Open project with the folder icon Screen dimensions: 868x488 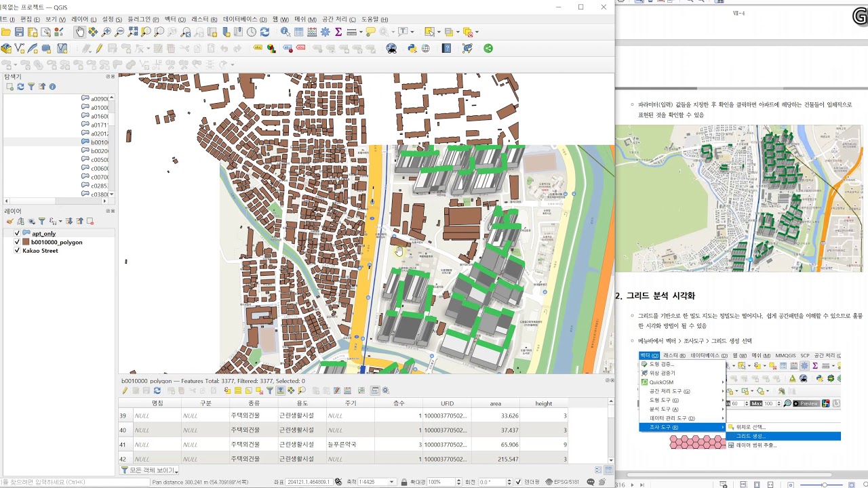(6, 32)
